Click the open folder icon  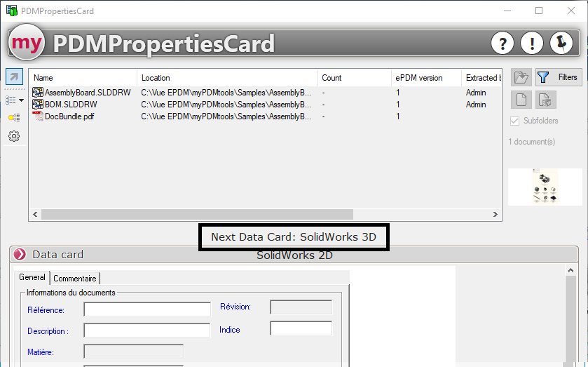click(x=521, y=77)
